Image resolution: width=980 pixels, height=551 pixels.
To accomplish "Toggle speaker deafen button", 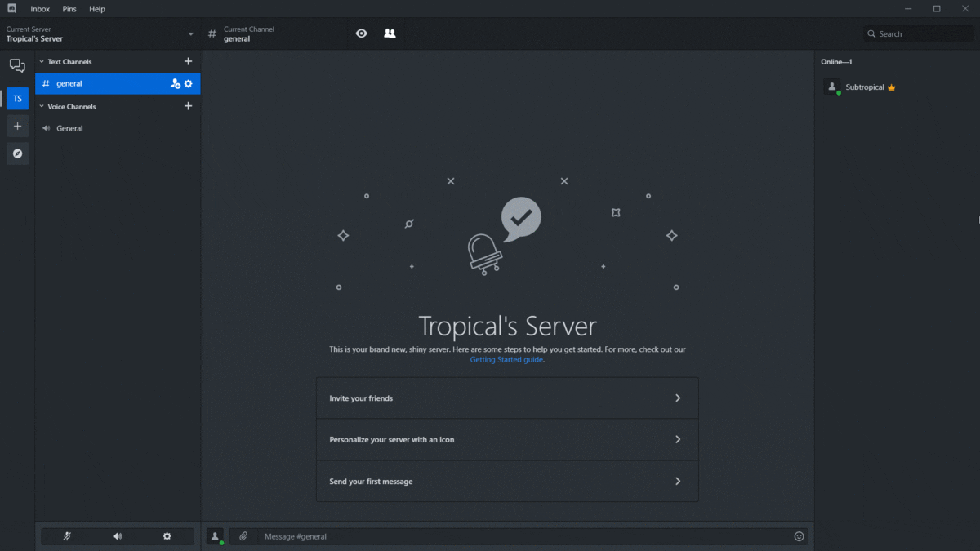I will (118, 536).
